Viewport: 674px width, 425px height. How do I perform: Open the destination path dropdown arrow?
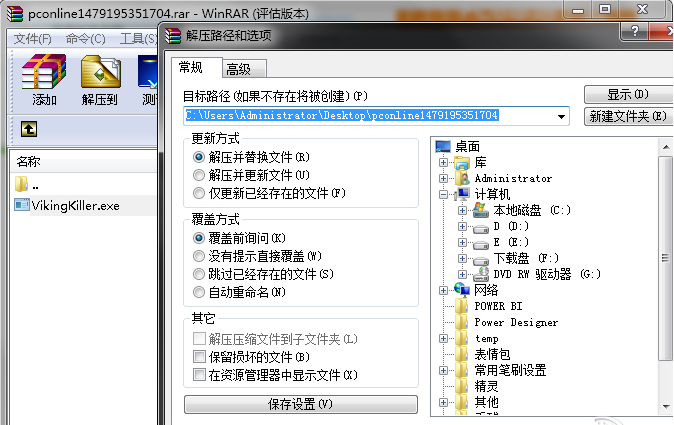click(x=563, y=116)
